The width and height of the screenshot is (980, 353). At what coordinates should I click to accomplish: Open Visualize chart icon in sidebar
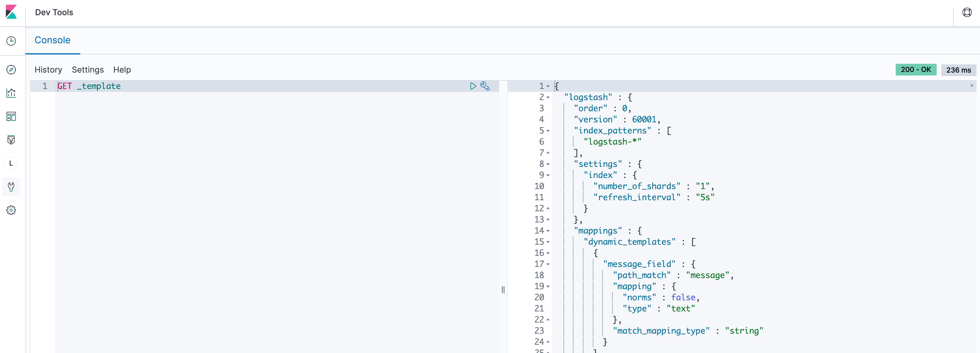pyautogui.click(x=11, y=93)
